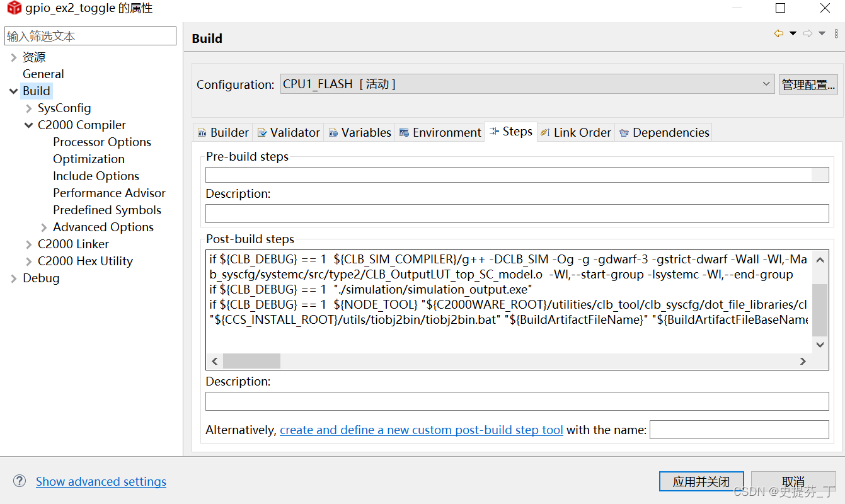The height and width of the screenshot is (504, 845).
Task: Click the 管理配置 button
Action: coord(808,84)
